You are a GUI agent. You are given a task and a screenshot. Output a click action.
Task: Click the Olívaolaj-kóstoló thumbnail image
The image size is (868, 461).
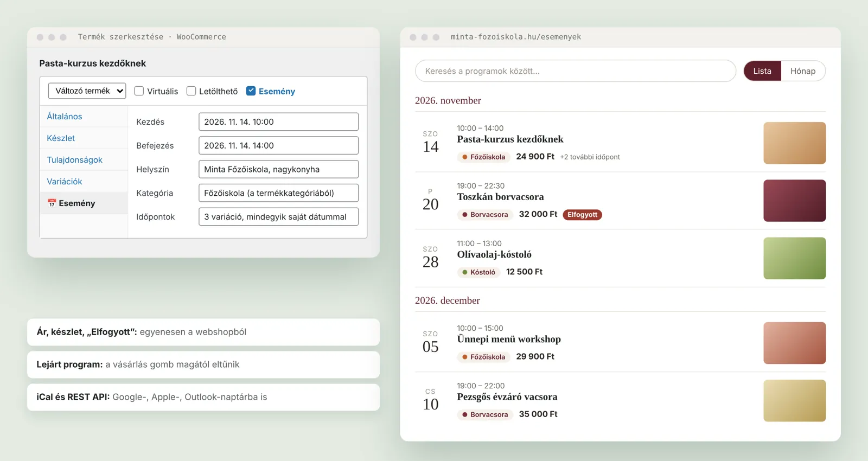click(794, 258)
